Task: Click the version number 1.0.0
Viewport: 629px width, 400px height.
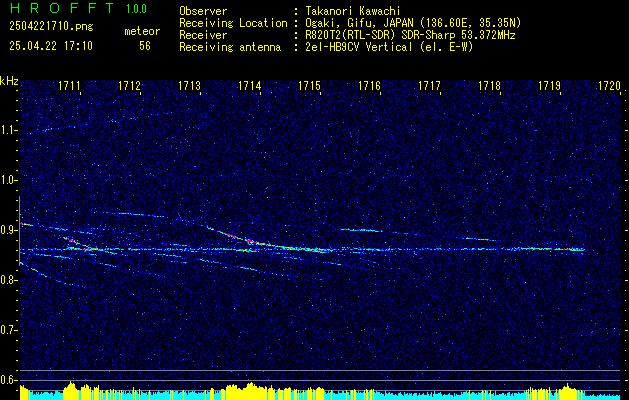Action: [136, 8]
